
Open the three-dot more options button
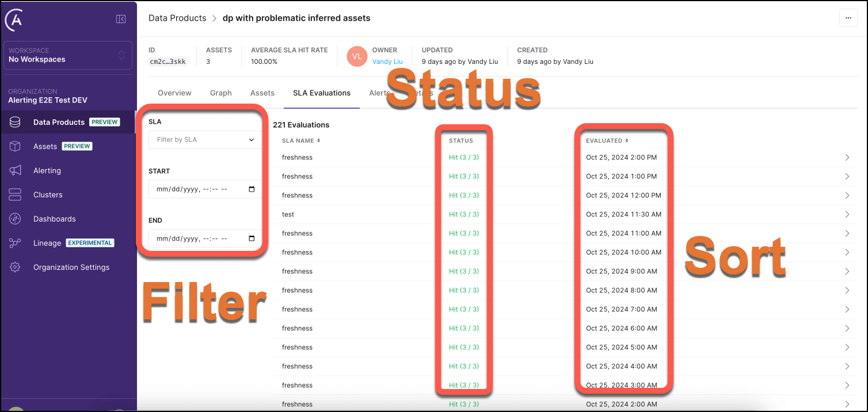click(x=848, y=18)
